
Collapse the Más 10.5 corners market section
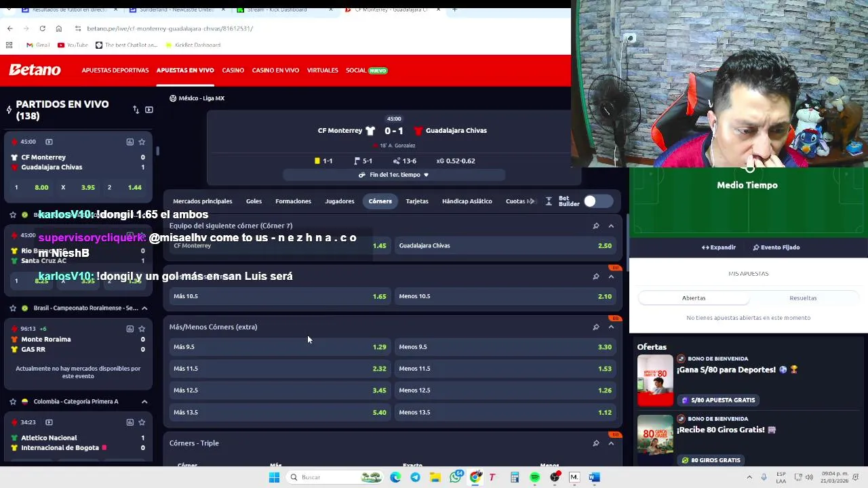(x=611, y=277)
